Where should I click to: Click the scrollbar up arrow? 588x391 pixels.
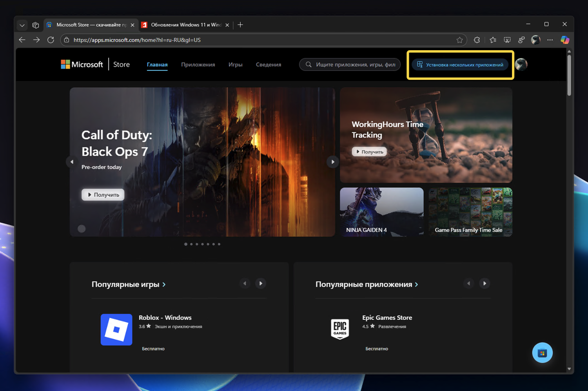coord(569,51)
